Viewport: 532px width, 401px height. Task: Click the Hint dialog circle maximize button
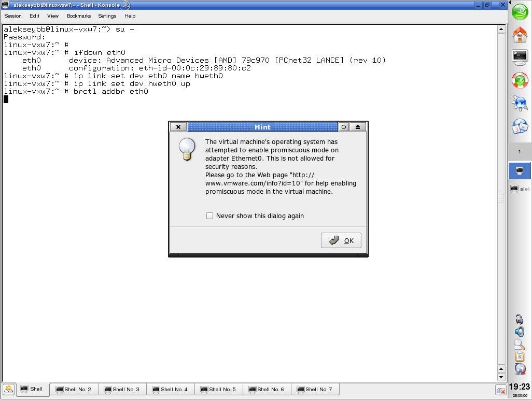[x=344, y=127]
